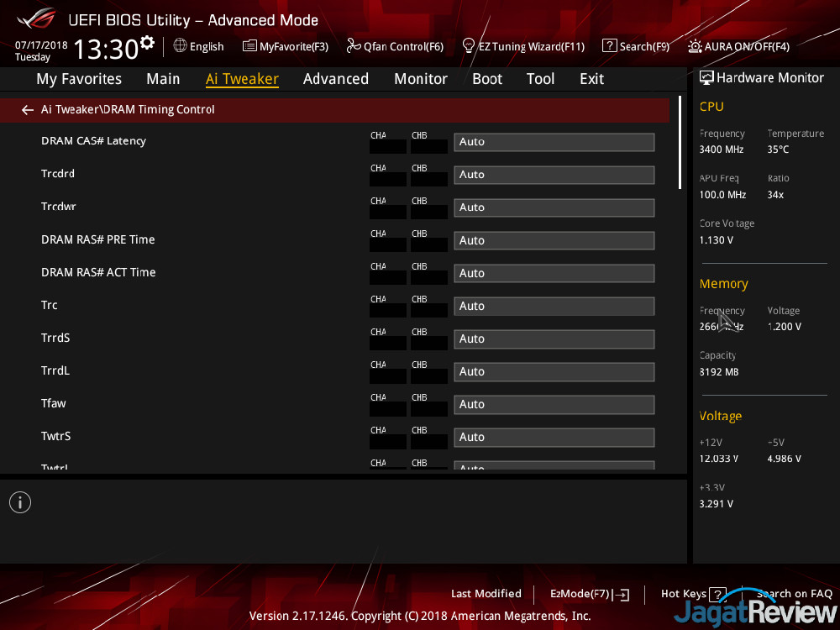Screen dimensions: 840x630
Task: Click Last Modified button
Action: 486,594
